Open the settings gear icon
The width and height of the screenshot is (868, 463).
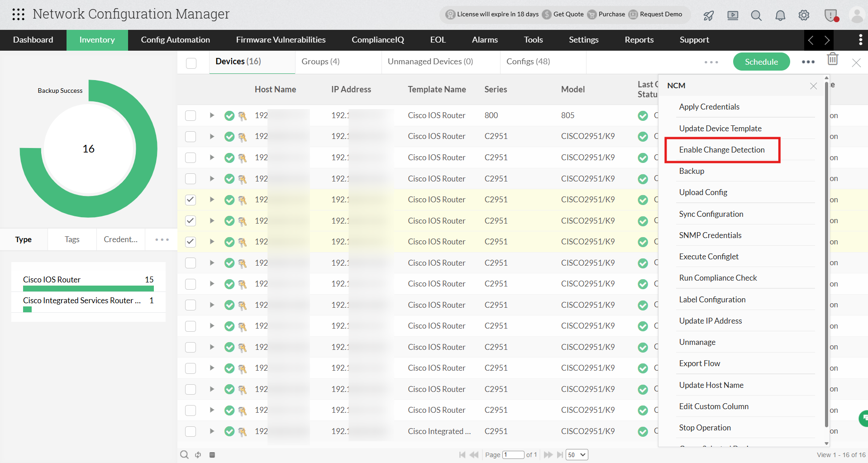tap(804, 15)
